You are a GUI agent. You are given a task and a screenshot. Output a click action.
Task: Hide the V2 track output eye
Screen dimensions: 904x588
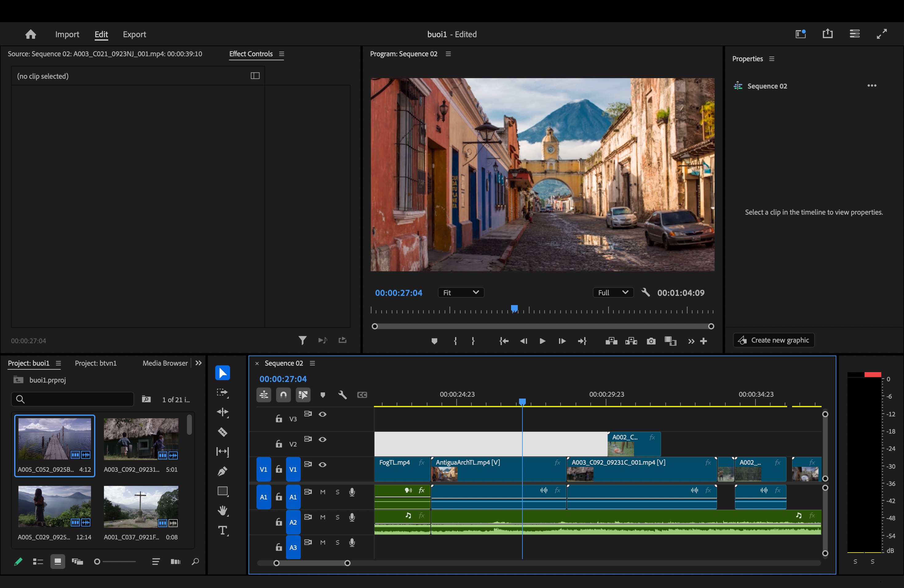point(323,439)
